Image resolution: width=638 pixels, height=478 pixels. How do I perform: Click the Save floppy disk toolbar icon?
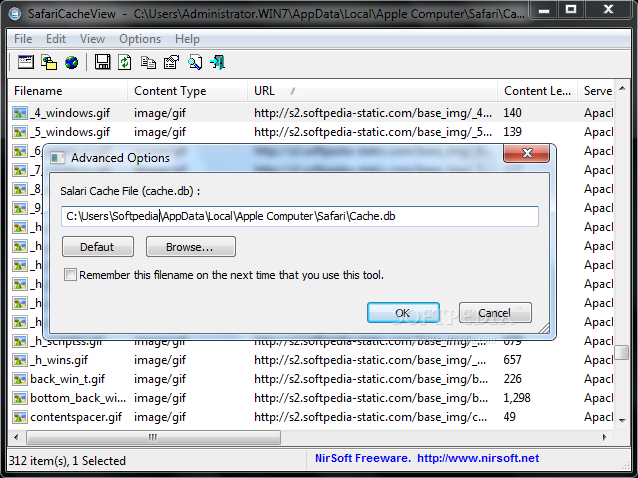click(102, 62)
